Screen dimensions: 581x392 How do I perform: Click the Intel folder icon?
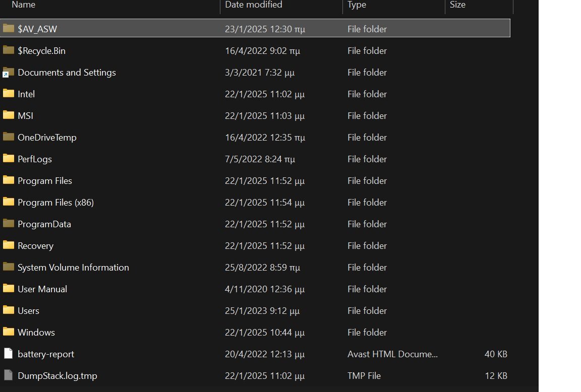click(x=8, y=94)
